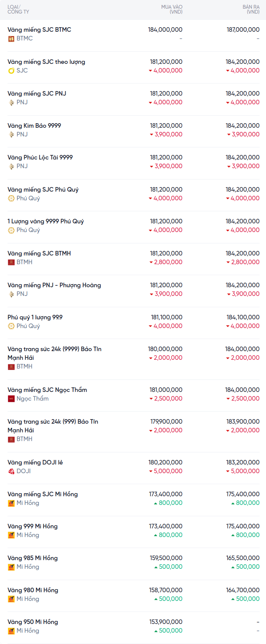Click the BÁN RA (VND) column header
This screenshot has width=266, height=644.
tap(251, 9)
